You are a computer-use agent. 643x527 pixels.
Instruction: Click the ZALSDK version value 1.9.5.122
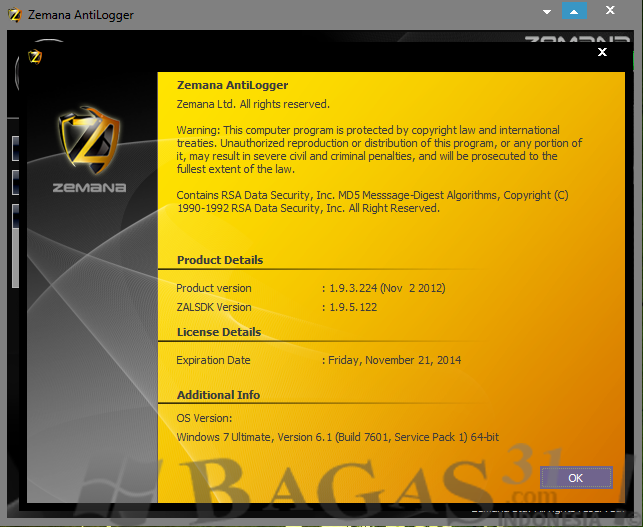[353, 307]
